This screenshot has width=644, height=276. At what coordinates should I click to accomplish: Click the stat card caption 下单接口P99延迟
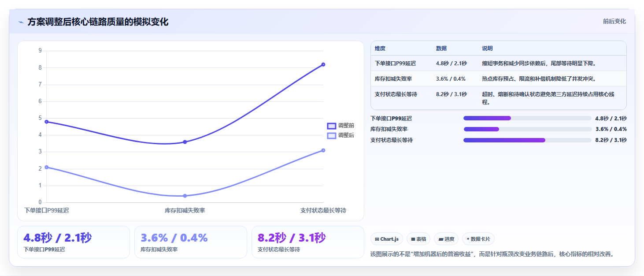tap(44, 250)
